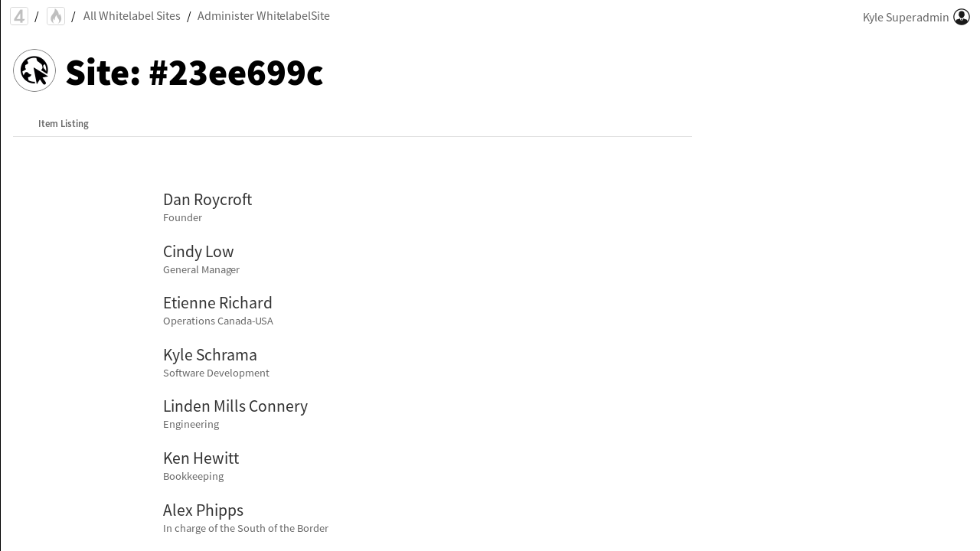
Task: Open the user avatar icon
Action: (x=962, y=17)
